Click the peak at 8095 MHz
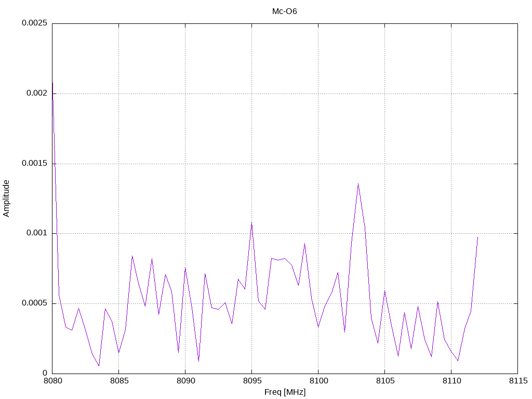Screen dimensions: 532x399 point(252,222)
